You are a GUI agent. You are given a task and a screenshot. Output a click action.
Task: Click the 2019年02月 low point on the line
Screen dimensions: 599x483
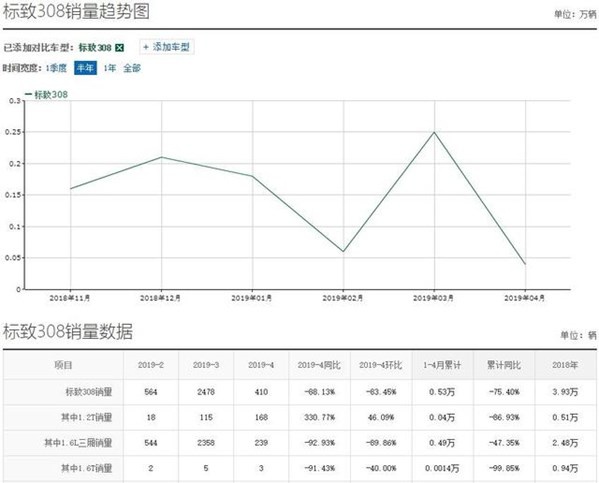pyautogui.click(x=343, y=251)
